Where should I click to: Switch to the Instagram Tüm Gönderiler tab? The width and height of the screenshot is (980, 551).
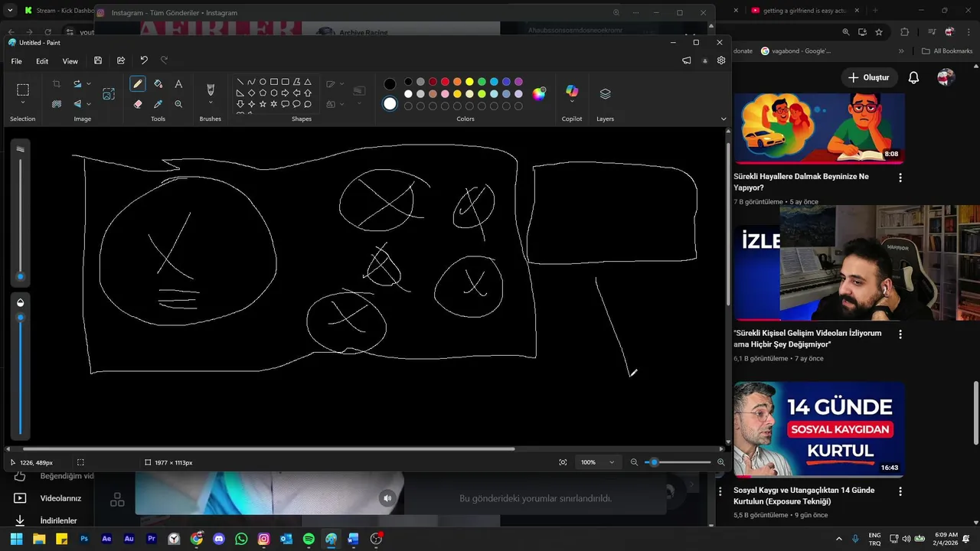[174, 13]
